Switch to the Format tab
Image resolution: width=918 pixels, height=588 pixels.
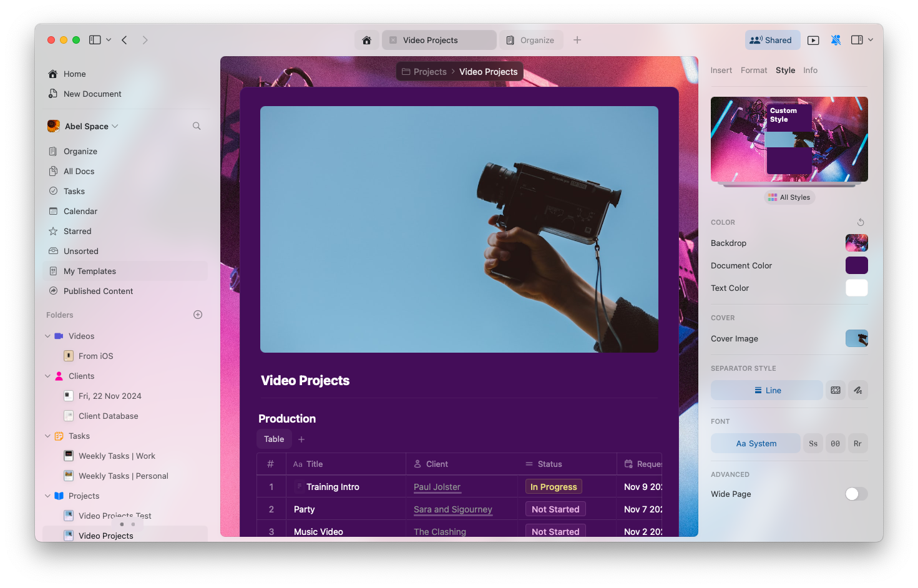[x=754, y=70]
